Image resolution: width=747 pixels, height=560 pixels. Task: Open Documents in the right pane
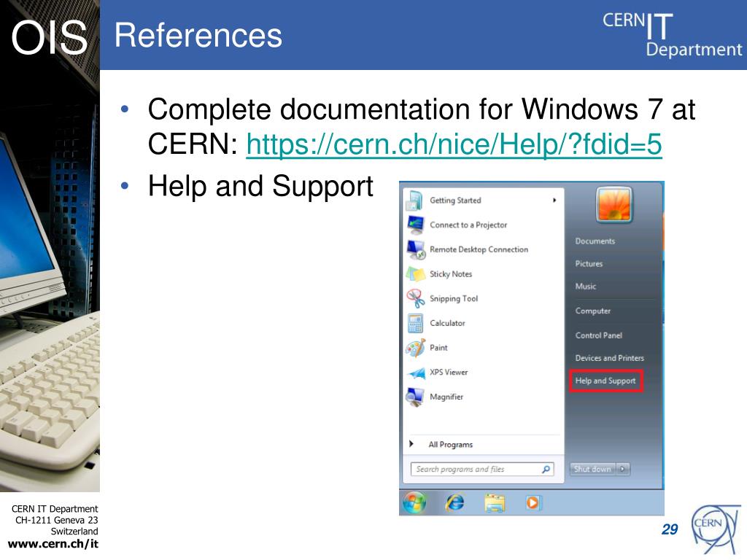[595, 241]
